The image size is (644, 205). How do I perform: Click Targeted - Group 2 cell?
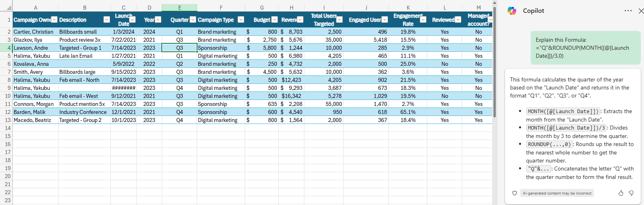click(x=85, y=120)
